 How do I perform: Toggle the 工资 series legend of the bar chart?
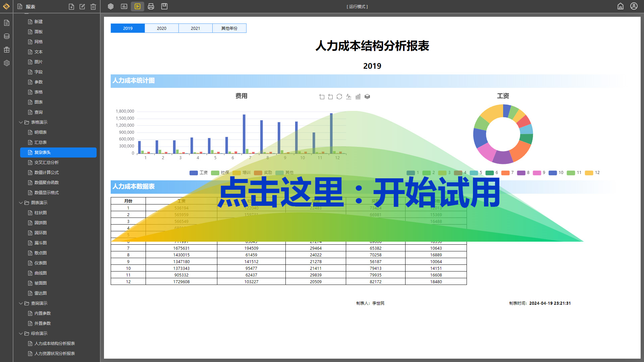199,173
